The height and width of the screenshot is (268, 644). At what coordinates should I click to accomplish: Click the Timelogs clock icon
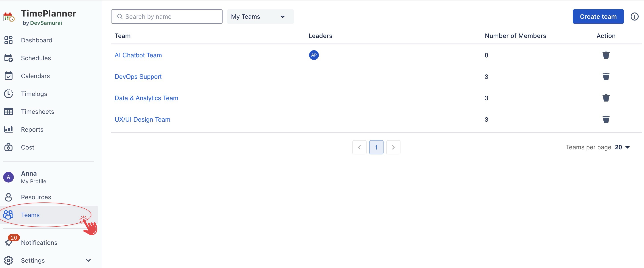tap(8, 94)
